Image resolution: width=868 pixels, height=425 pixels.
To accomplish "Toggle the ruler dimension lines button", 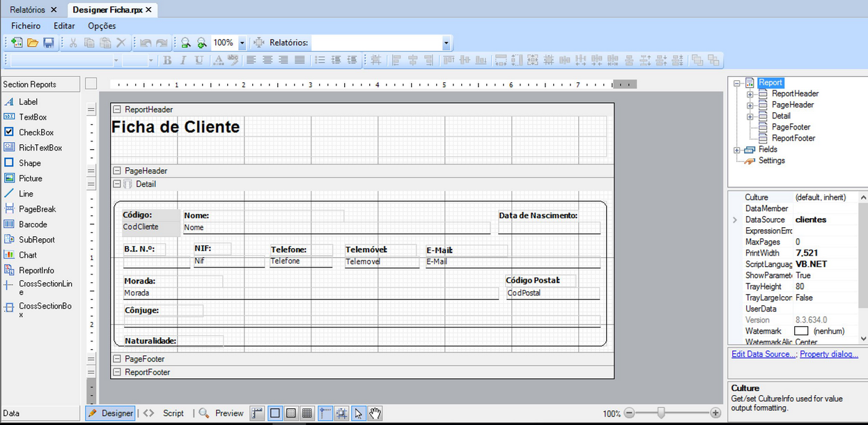I will [258, 413].
